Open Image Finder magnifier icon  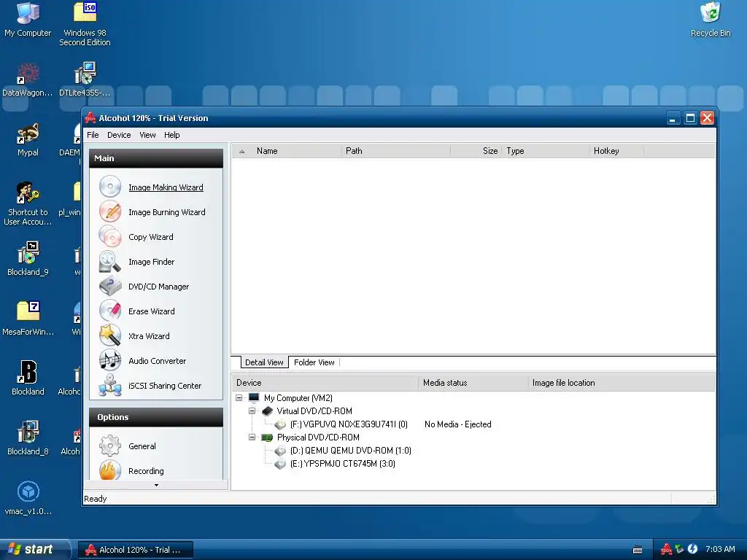[110, 261]
